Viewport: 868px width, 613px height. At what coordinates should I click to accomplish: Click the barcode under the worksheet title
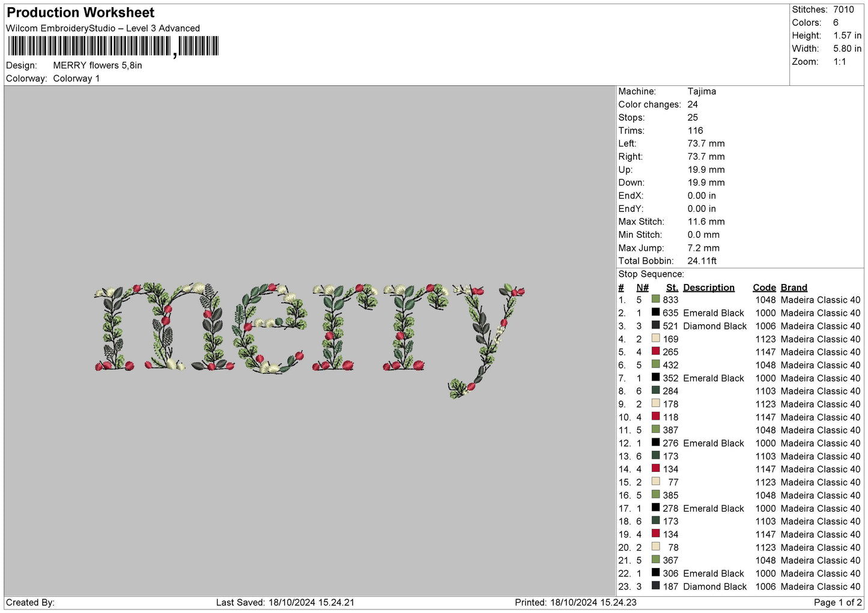[x=114, y=46]
